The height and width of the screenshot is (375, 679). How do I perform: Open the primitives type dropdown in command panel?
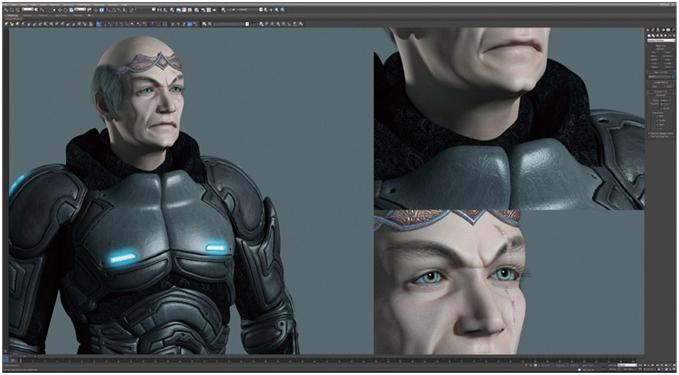661,41
